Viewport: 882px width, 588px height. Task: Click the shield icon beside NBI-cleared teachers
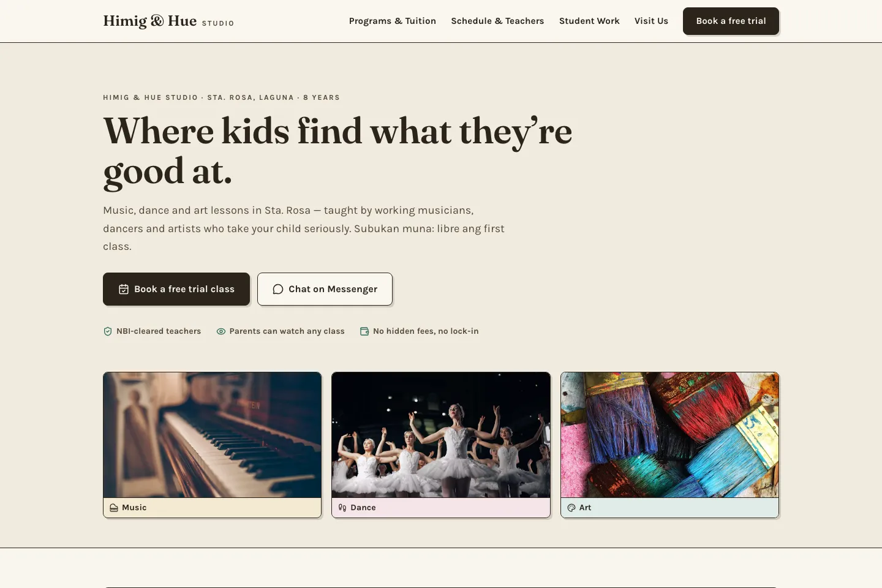[108, 331]
